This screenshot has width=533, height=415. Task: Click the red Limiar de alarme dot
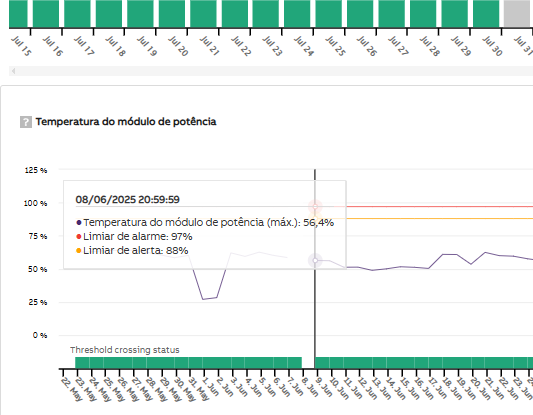click(x=79, y=237)
